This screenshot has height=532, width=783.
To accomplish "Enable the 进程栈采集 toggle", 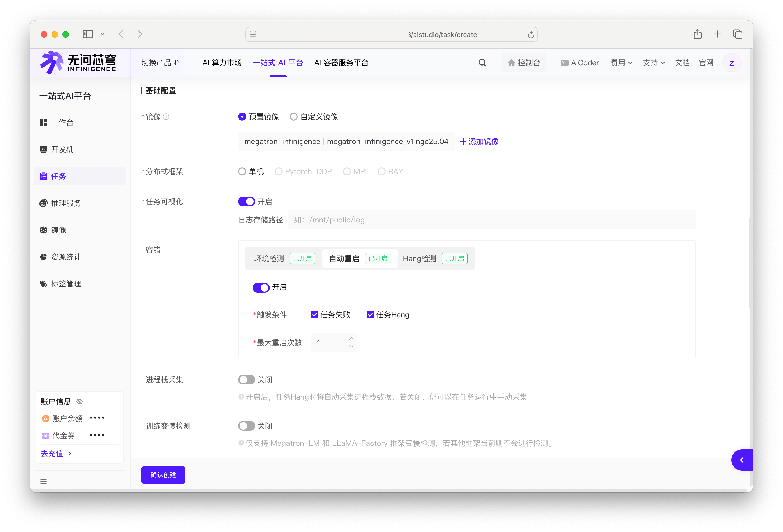I will pyautogui.click(x=246, y=380).
